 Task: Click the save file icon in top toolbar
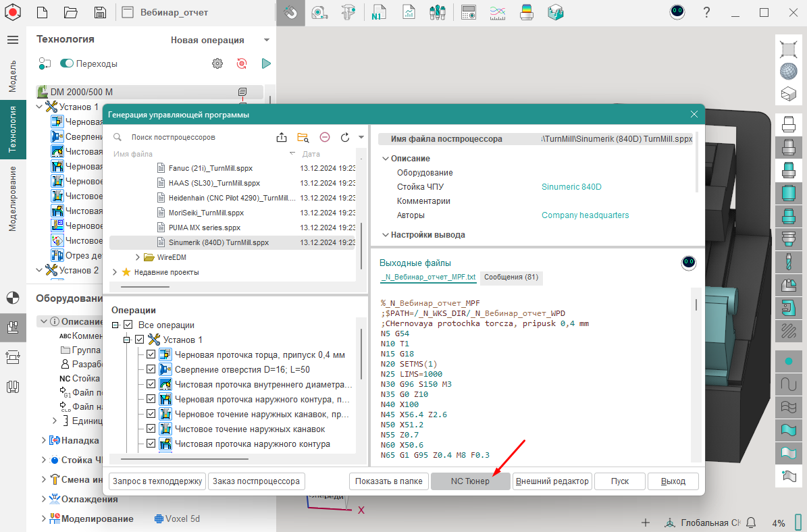[100, 12]
